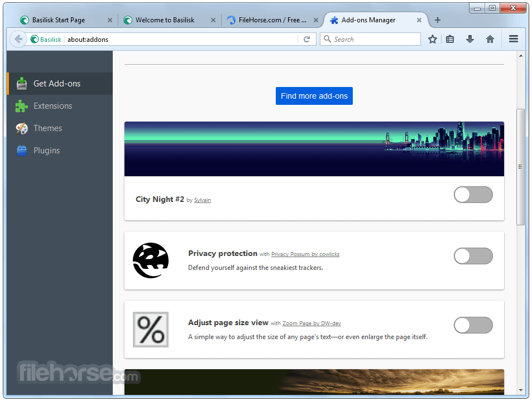
Task: Click the scrollbar down arrow
Action: point(521,390)
